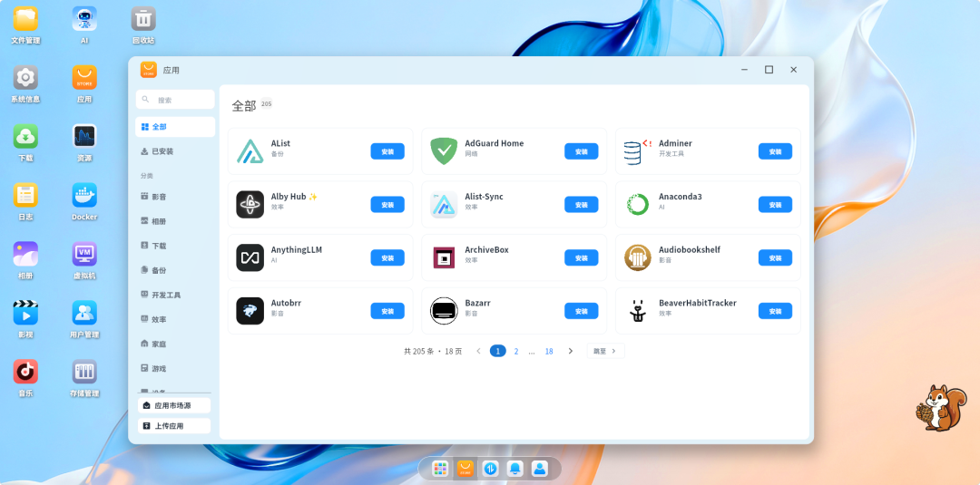
Task: Install Bazarr
Action: click(x=582, y=311)
